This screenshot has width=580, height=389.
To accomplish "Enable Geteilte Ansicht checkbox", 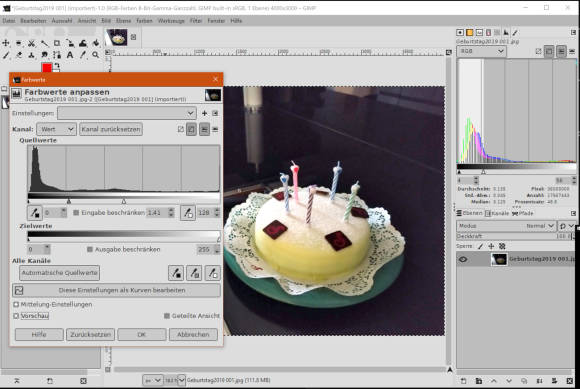I will pos(167,316).
